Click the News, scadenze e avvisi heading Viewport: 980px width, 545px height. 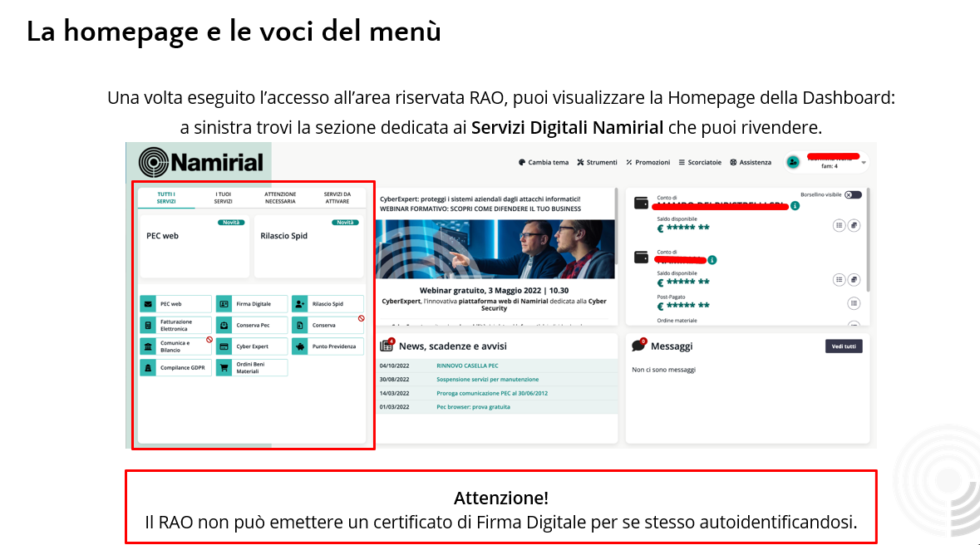[452, 346]
